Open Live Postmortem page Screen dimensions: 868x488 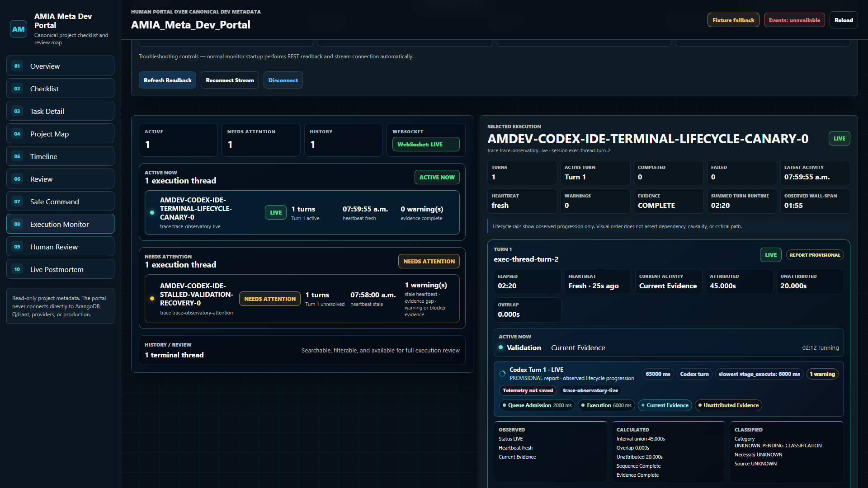[60, 269]
